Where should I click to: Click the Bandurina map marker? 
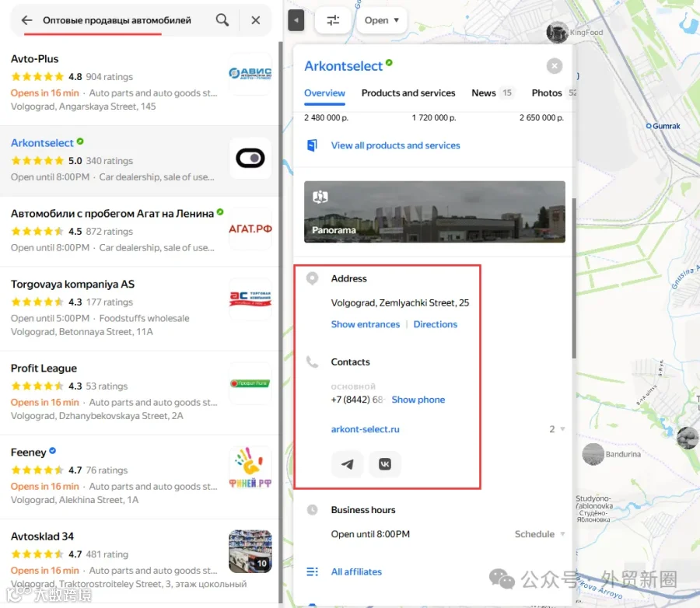coord(593,454)
